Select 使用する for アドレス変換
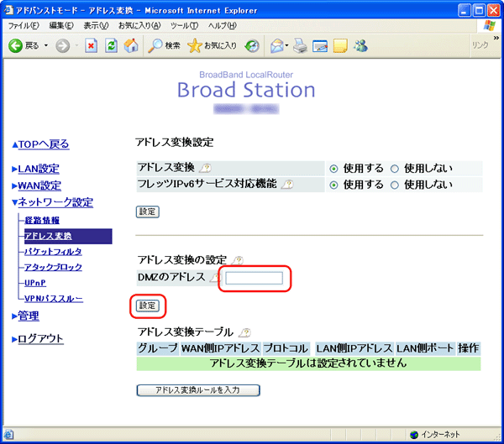 coord(334,169)
